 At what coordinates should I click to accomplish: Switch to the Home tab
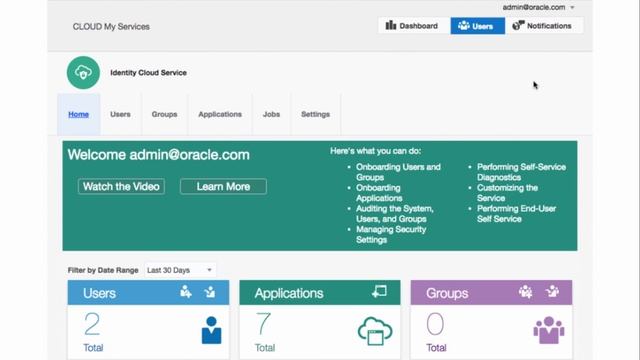pos(78,114)
